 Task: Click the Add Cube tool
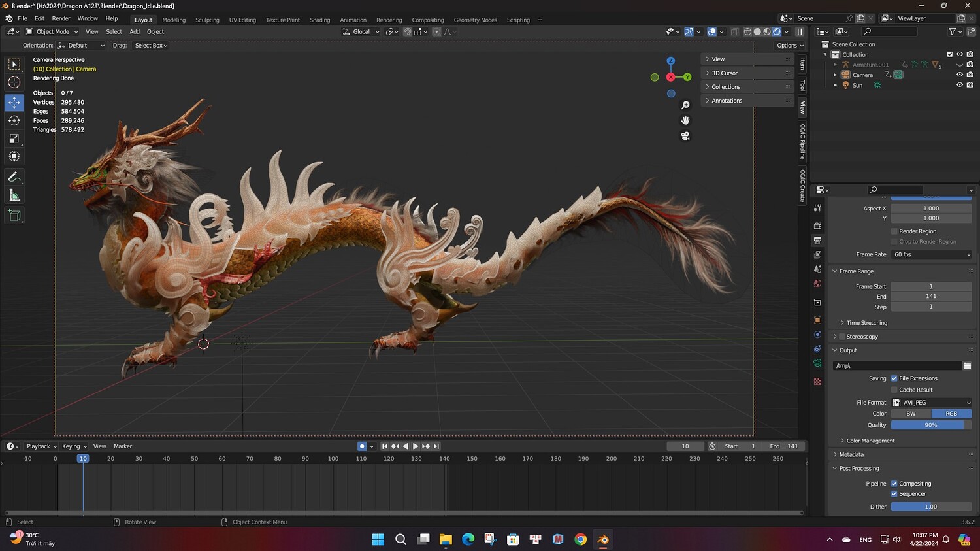[x=14, y=215]
